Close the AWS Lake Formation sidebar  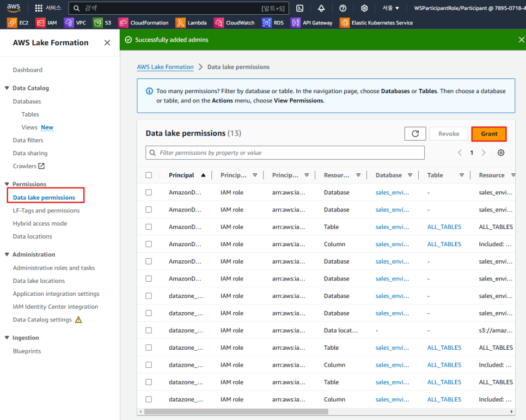(107, 42)
